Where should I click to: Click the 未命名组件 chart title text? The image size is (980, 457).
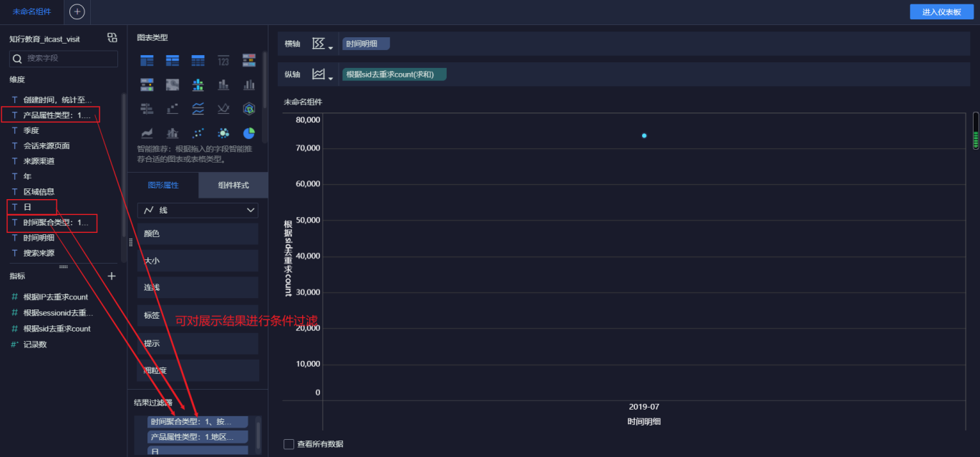pyautogui.click(x=303, y=102)
